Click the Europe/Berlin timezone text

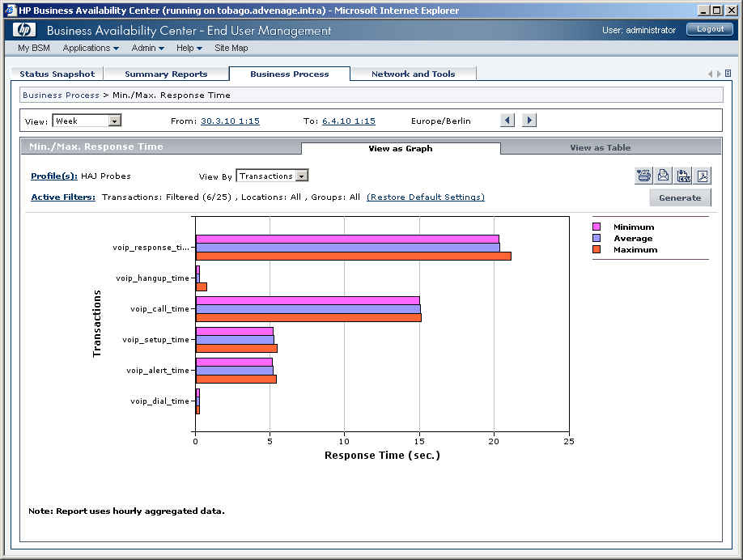(441, 121)
